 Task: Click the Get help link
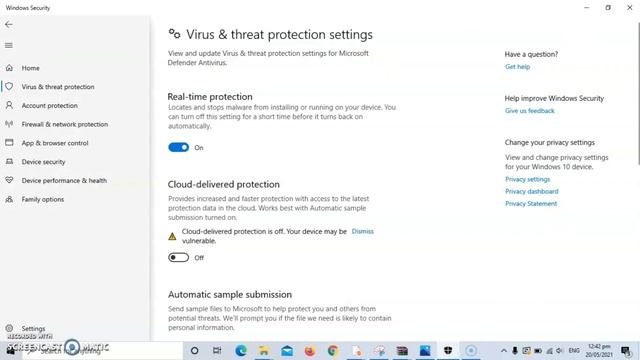[517, 67]
